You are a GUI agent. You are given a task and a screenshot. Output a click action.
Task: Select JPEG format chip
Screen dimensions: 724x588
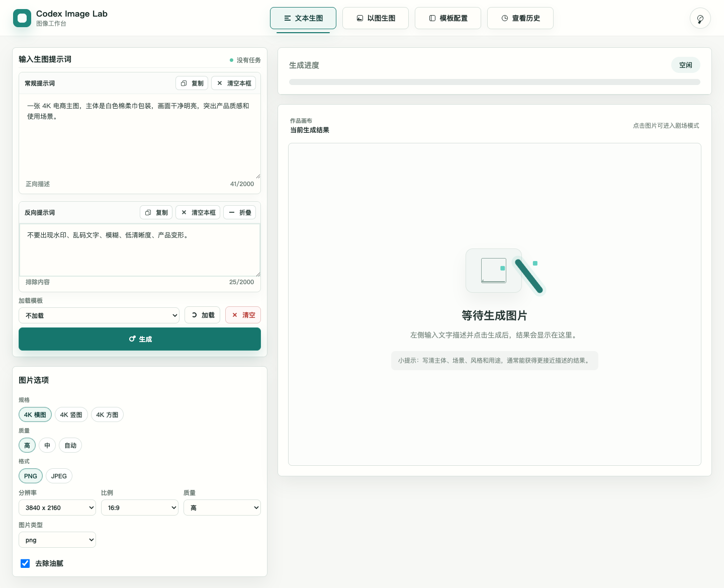coord(59,476)
